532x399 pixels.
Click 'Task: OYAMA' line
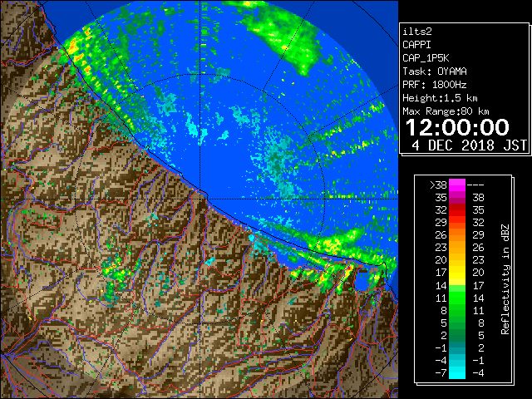point(435,71)
